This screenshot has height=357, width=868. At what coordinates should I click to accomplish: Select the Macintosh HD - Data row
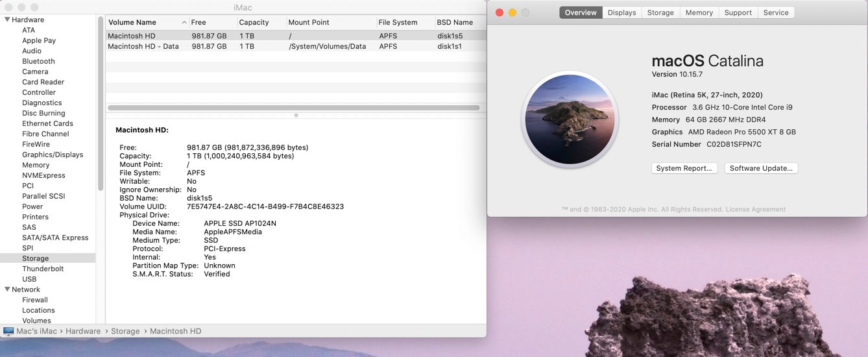pyautogui.click(x=296, y=46)
